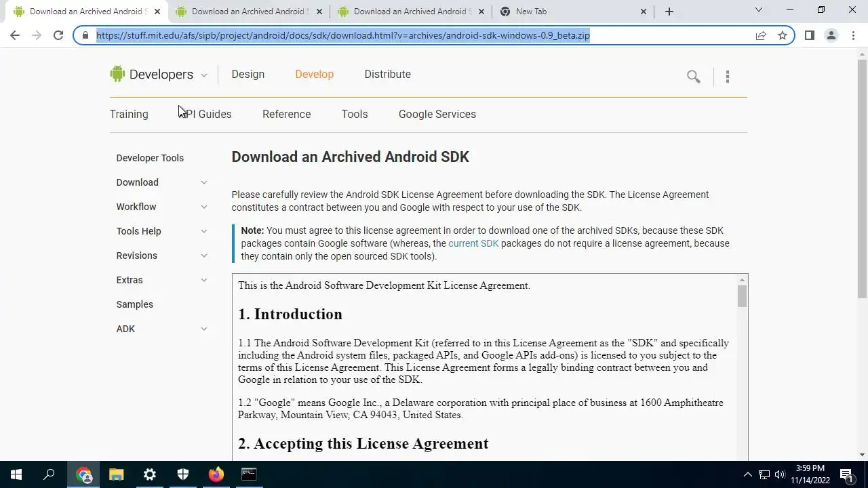Open the Design section
The height and width of the screenshot is (488, 868).
248,75
